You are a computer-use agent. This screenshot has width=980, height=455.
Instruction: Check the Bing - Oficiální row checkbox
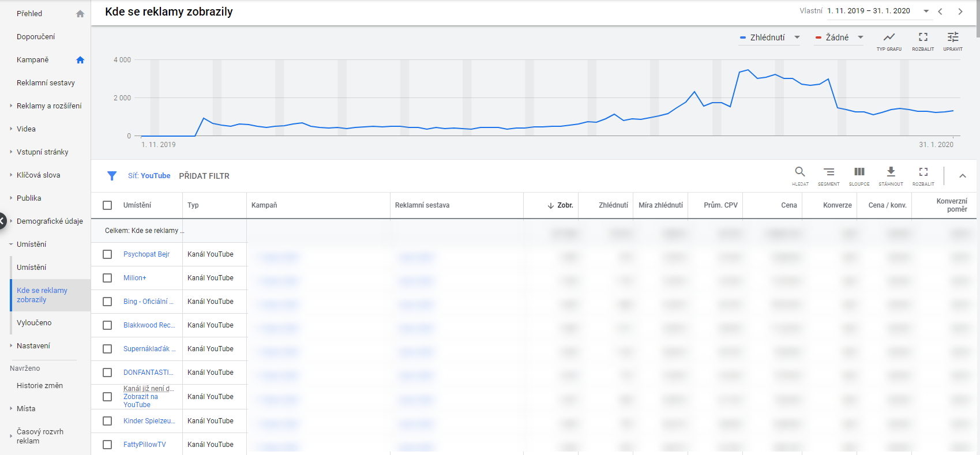point(107,302)
